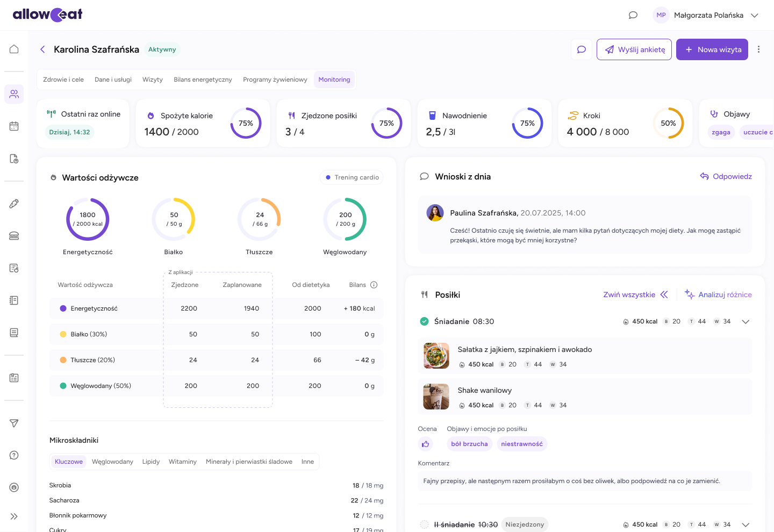This screenshot has height=532, width=774.
Task: Open the Małgorzata Polańska user dropdown
Action: pyautogui.click(x=754, y=15)
